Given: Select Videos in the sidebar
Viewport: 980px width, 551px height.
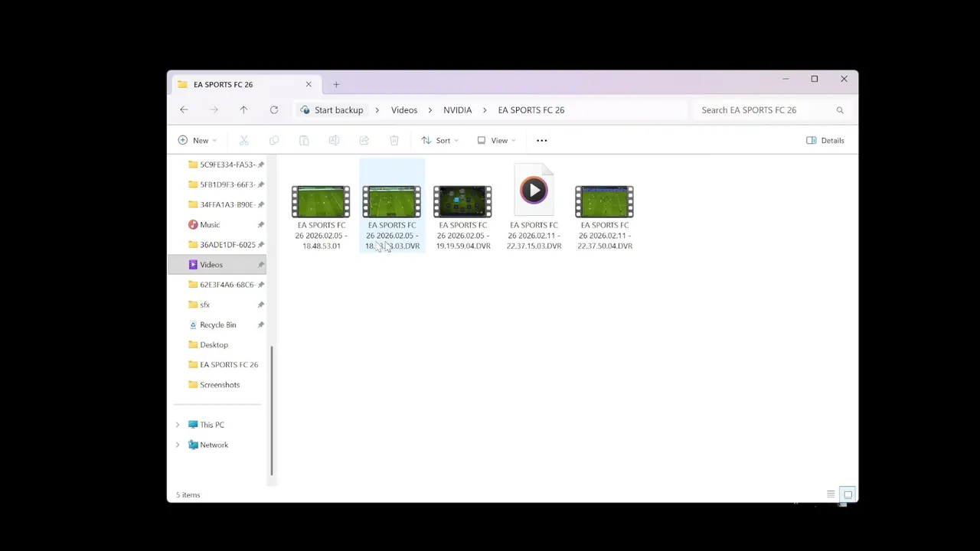Looking at the screenshot, I should (217, 265).
